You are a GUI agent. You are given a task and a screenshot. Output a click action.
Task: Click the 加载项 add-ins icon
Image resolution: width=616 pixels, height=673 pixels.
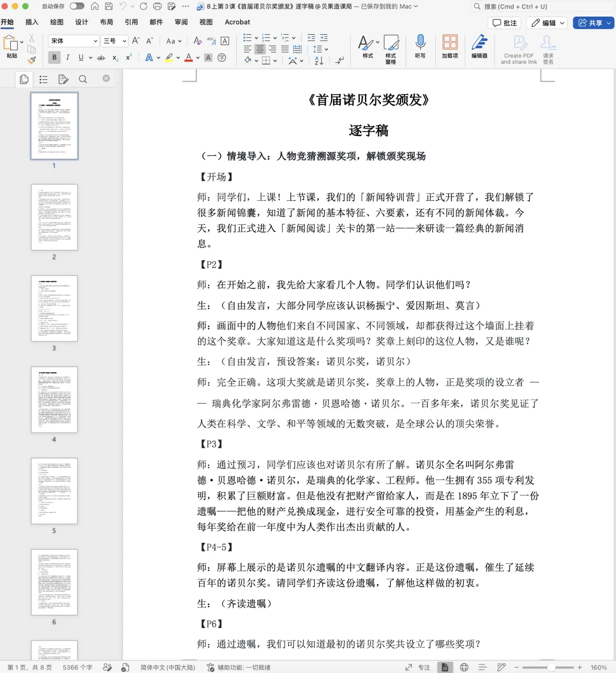tap(450, 46)
